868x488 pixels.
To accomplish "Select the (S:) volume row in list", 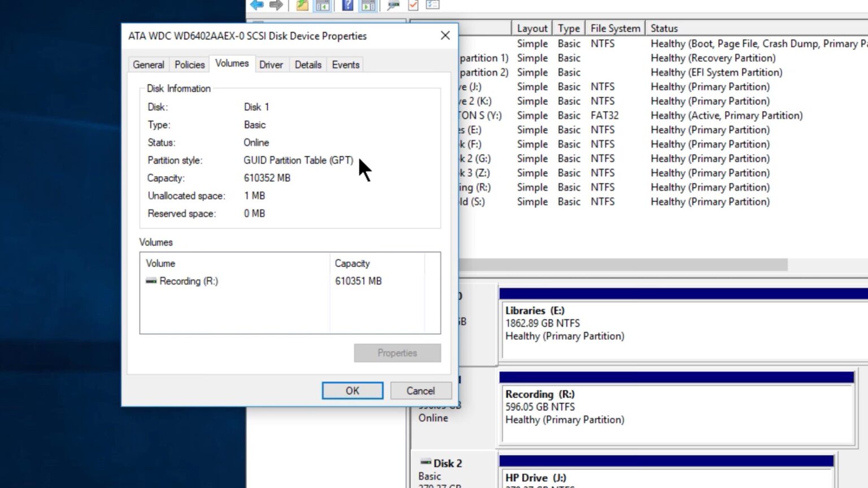I will tap(663, 202).
